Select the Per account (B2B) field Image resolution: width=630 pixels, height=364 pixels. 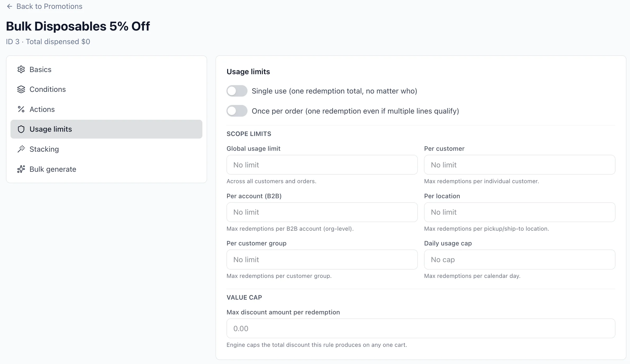pos(322,212)
